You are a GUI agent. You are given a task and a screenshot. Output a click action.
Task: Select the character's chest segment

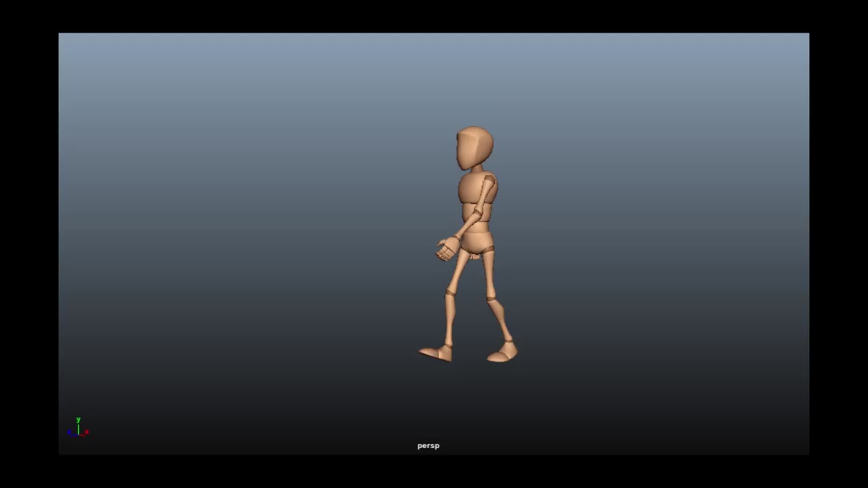coord(470,189)
